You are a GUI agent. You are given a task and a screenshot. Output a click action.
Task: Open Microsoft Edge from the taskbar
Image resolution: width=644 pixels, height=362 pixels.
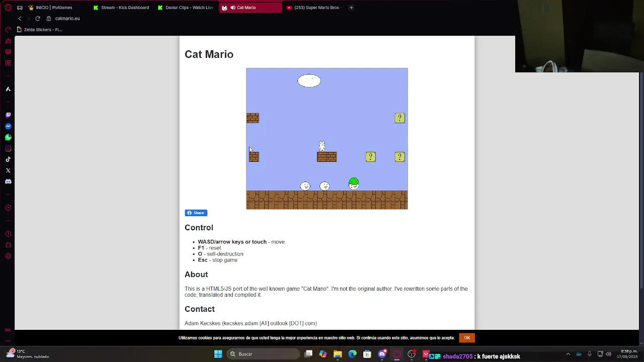coord(352,354)
